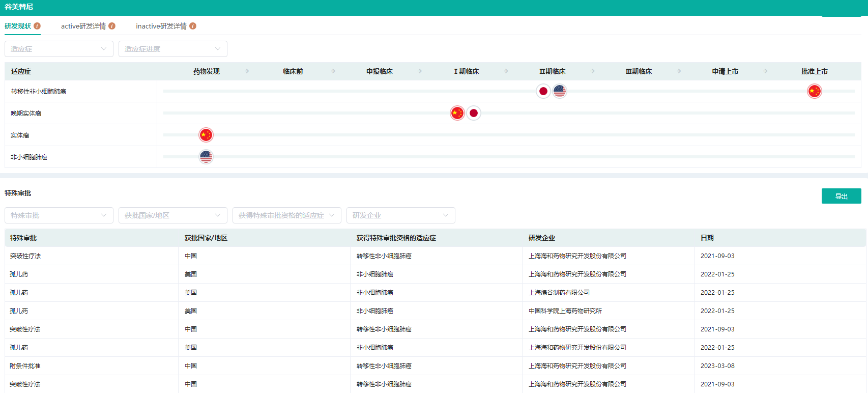The image size is (868, 393).
Task: Click the China flag in 晚期实体瘤 row
Action: tap(457, 113)
